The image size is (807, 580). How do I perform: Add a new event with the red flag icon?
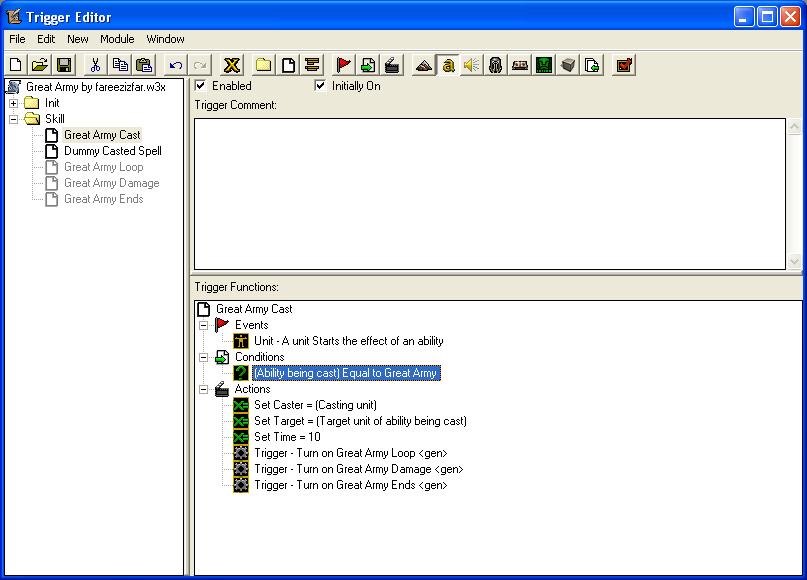pyautogui.click(x=343, y=65)
